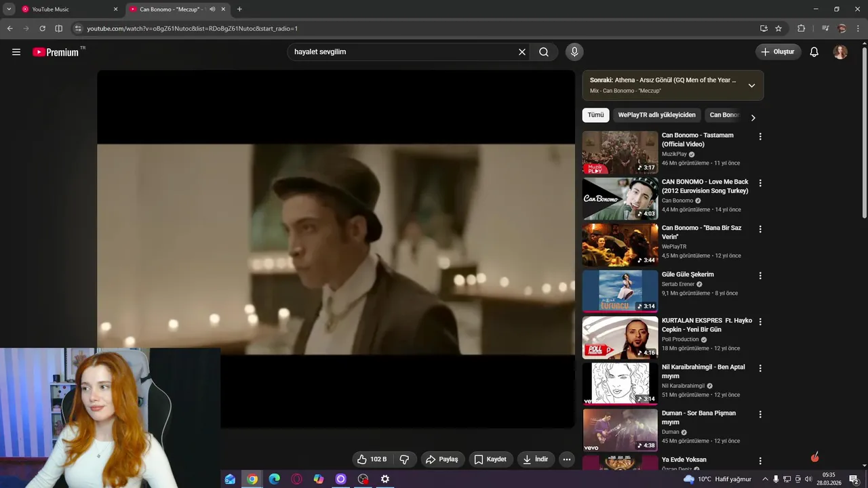The height and width of the screenshot is (488, 868).
Task: Open the taskbar clock showing 05:35
Action: tap(829, 479)
